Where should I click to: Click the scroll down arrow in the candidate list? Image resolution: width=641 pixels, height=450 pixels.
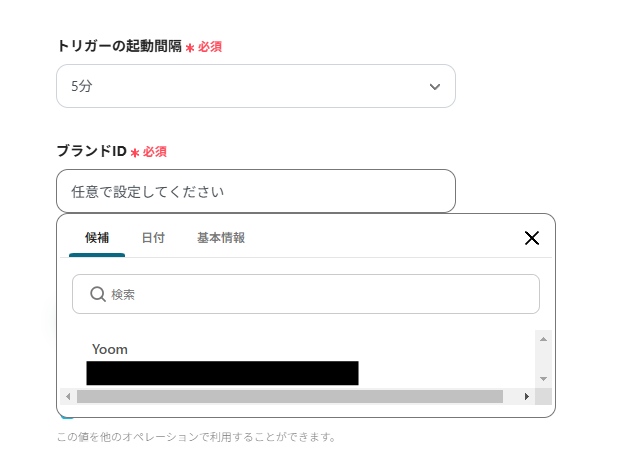[x=543, y=379]
